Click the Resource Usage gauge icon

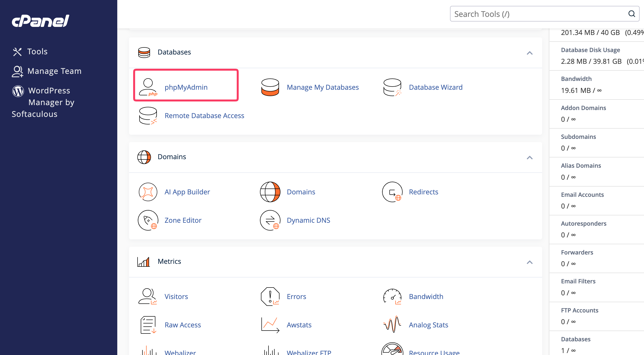point(392,349)
